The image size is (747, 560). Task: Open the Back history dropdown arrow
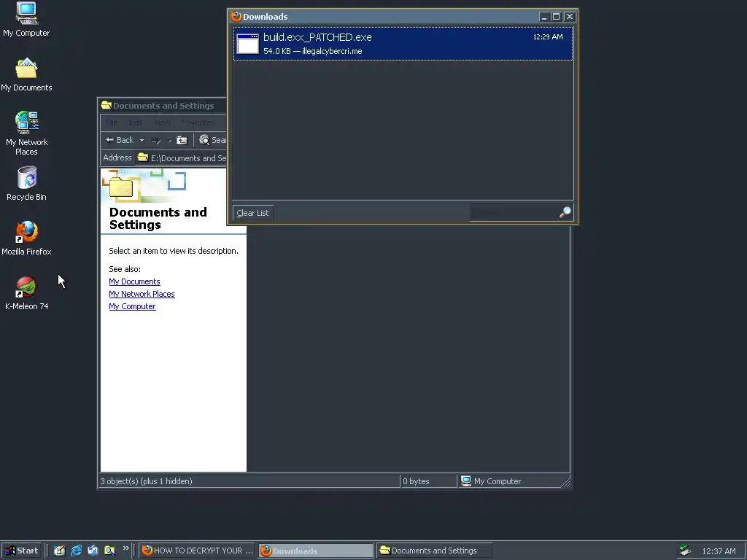(x=142, y=140)
